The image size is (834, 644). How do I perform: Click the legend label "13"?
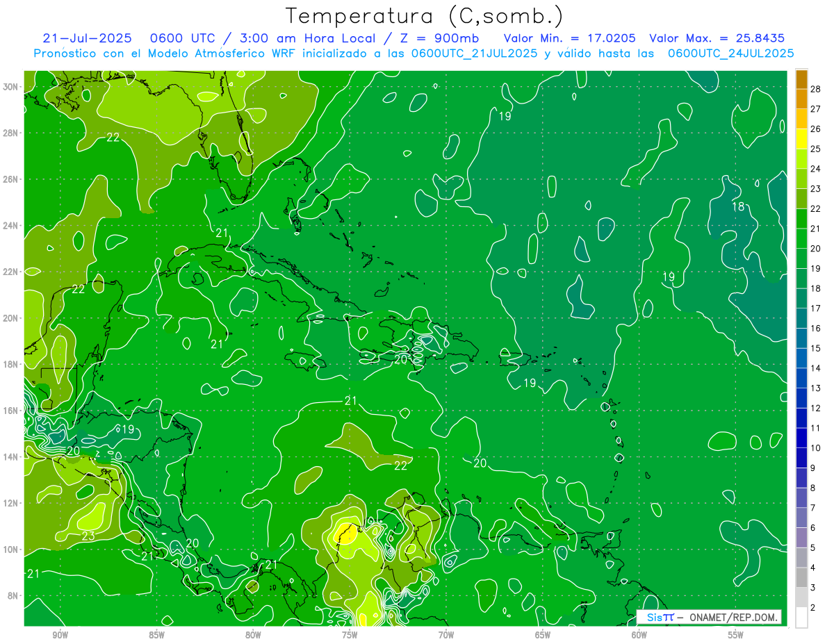click(815, 388)
